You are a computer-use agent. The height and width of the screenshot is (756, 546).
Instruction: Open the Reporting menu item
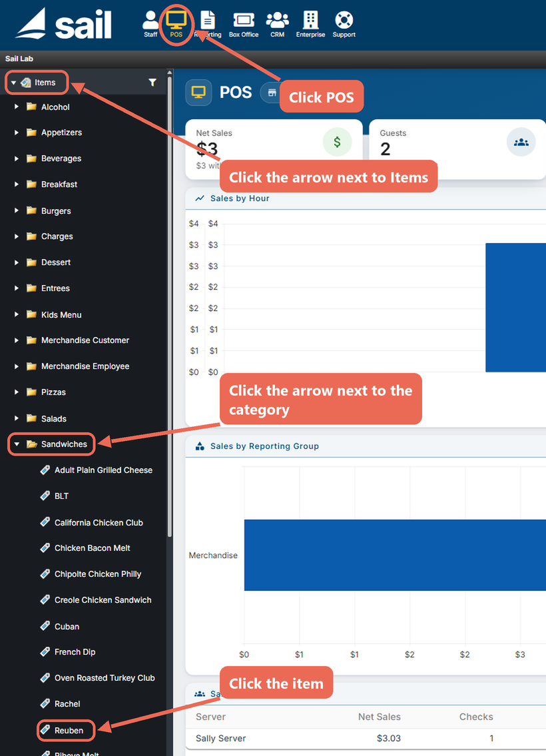pos(208,23)
